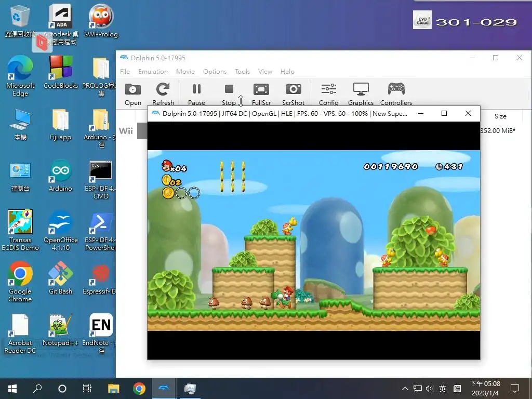
Task: Stop the running emulation
Action: 229,95
